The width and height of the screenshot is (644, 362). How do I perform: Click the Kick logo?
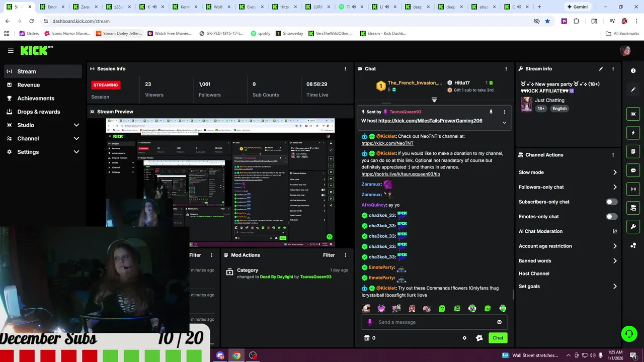(x=36, y=50)
